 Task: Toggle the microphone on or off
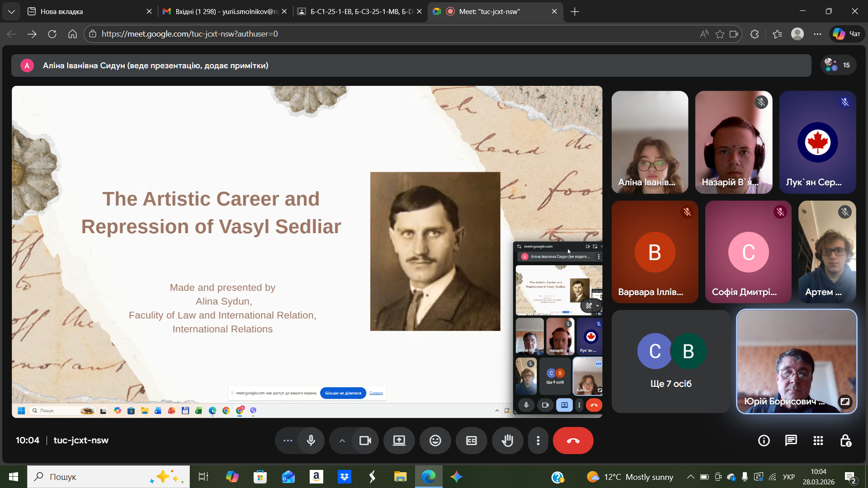(x=311, y=441)
